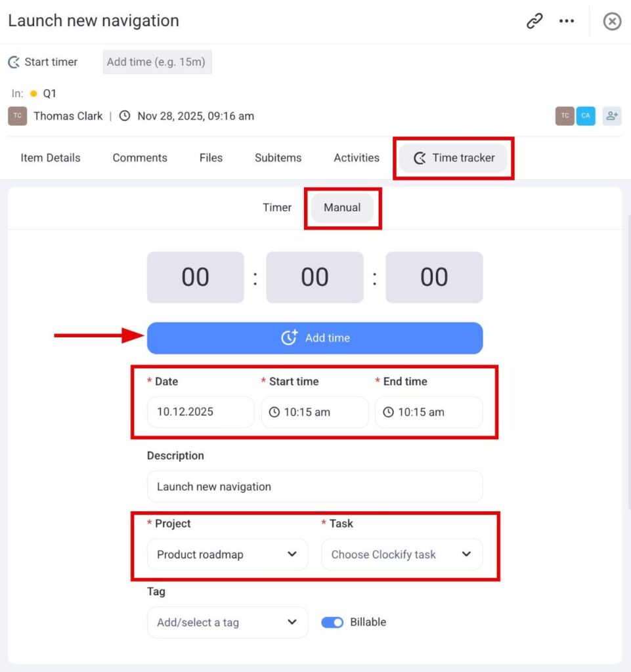Click the Start time field

click(315, 412)
